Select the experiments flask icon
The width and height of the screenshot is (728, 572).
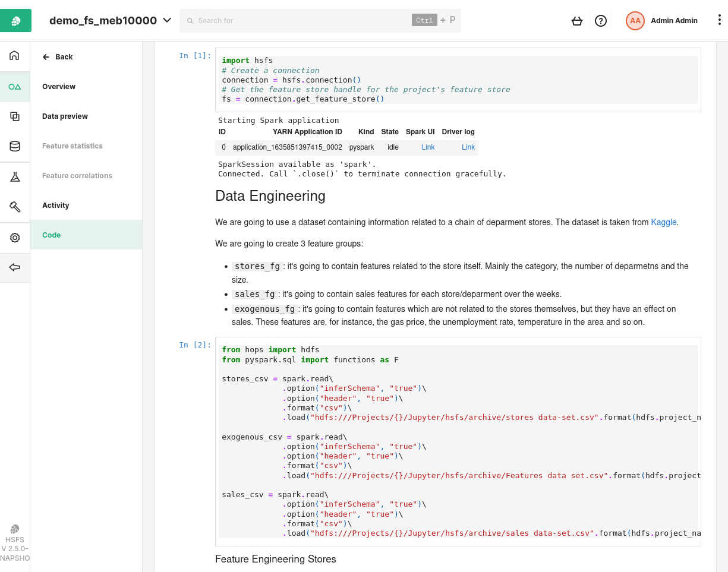[15, 176]
